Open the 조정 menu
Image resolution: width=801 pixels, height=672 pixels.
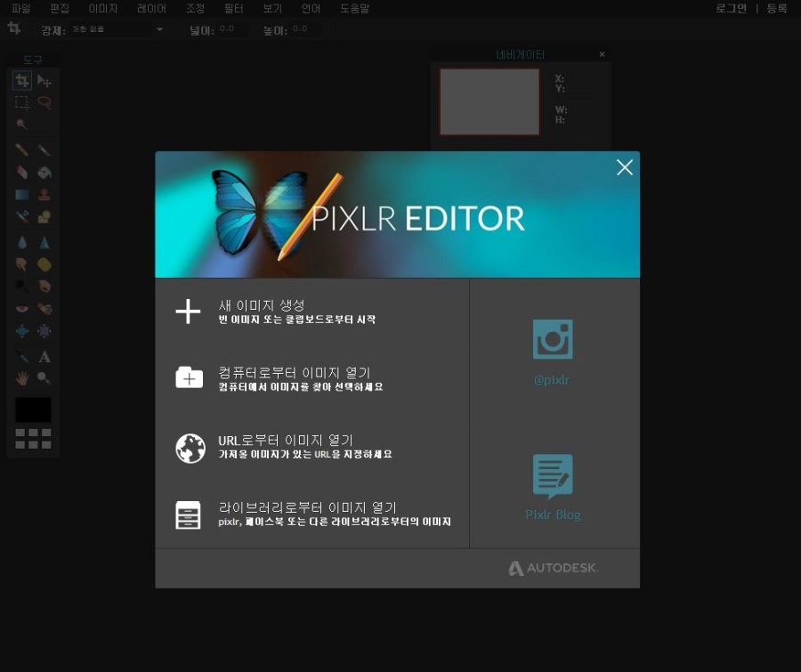[x=195, y=8]
